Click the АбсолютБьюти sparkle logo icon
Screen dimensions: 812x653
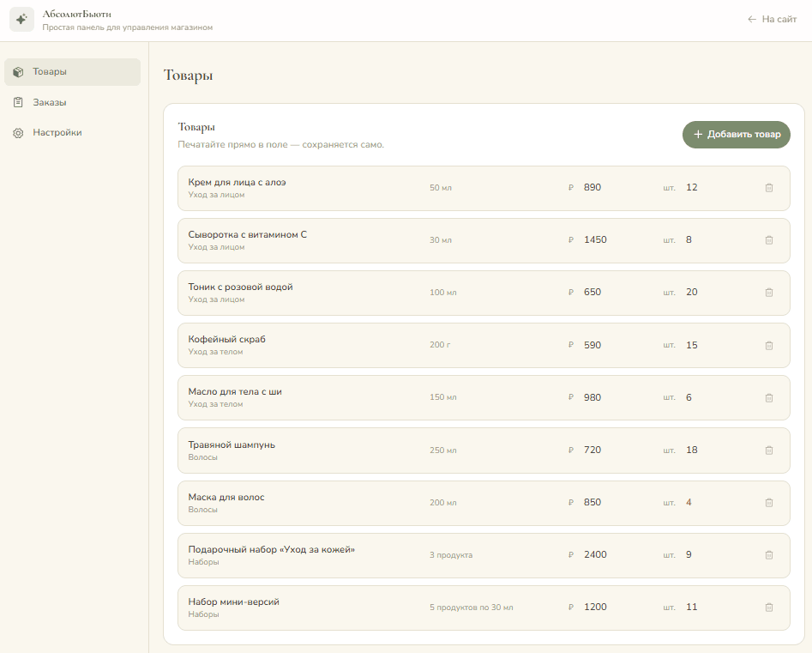click(21, 20)
